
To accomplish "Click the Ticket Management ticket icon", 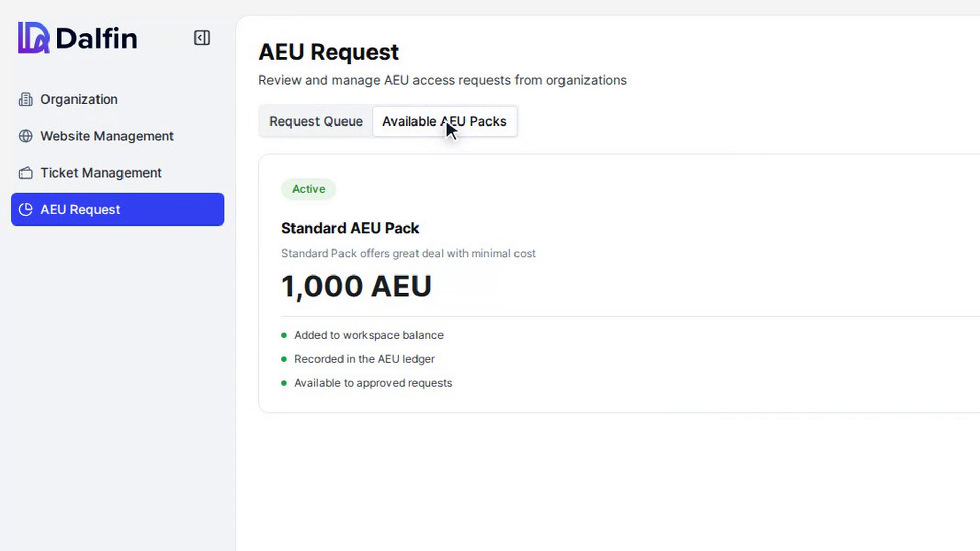I will (26, 173).
